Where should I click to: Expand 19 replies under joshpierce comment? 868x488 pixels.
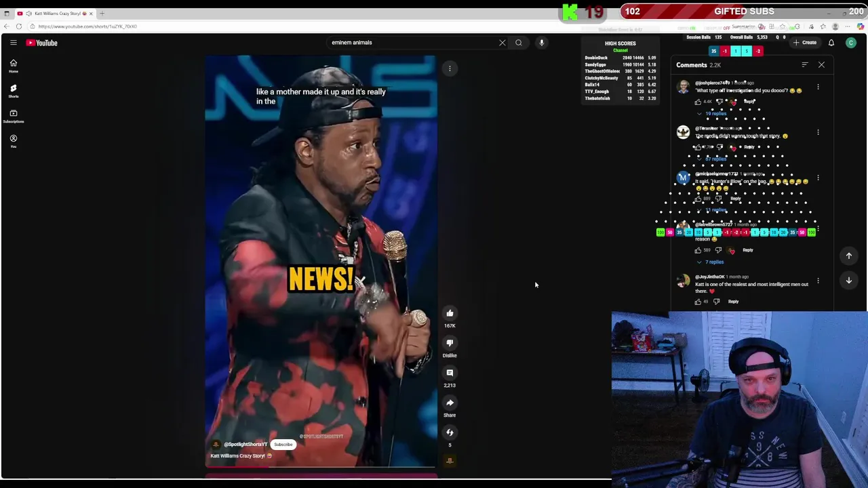(711, 114)
